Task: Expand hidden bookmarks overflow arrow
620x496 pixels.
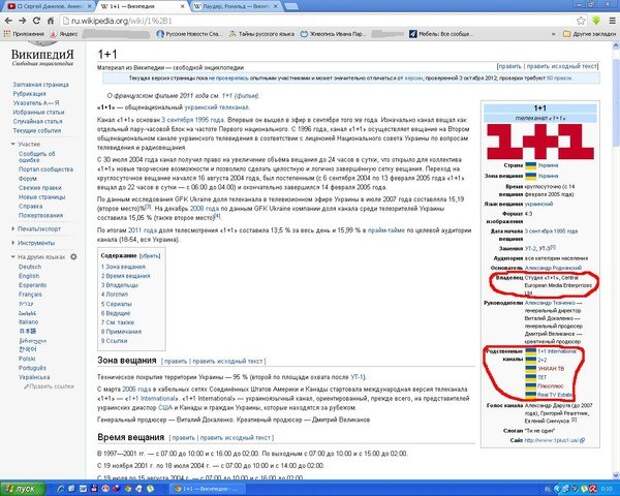Action: [x=553, y=34]
